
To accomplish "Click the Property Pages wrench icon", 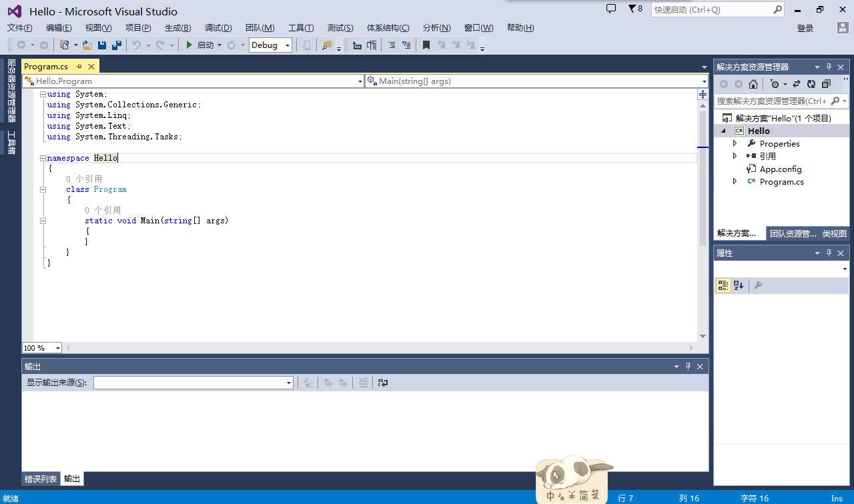I will coord(758,285).
